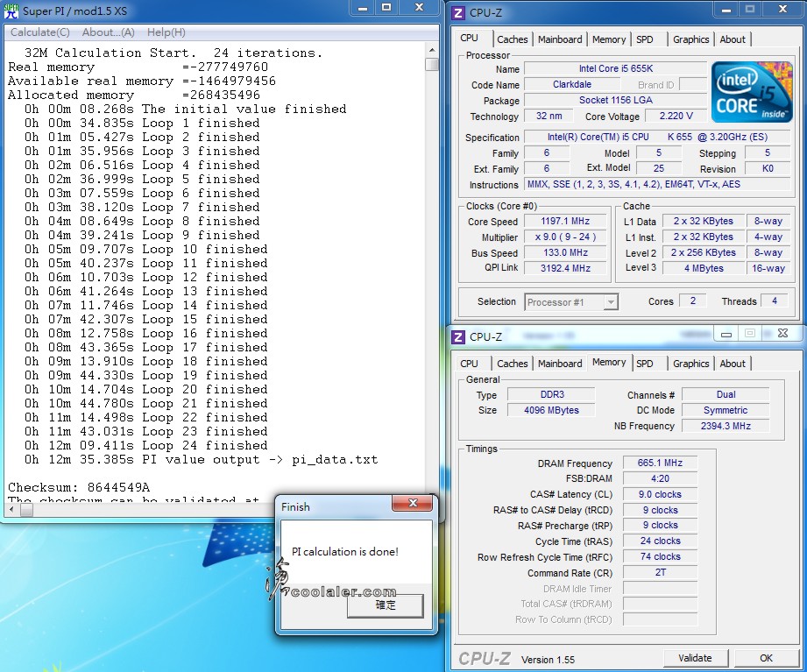Click the OK button in CPU-Z
This screenshot has width=807, height=672.
pyautogui.click(x=766, y=658)
